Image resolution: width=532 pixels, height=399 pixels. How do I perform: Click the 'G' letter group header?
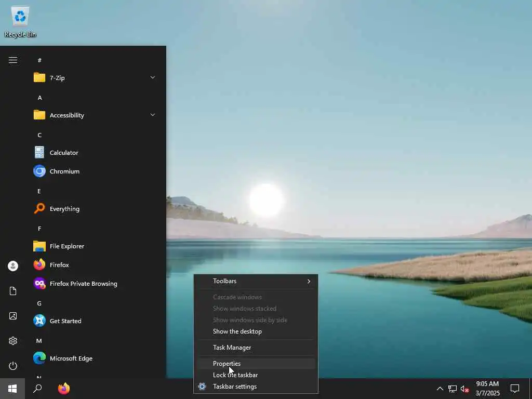click(x=39, y=303)
